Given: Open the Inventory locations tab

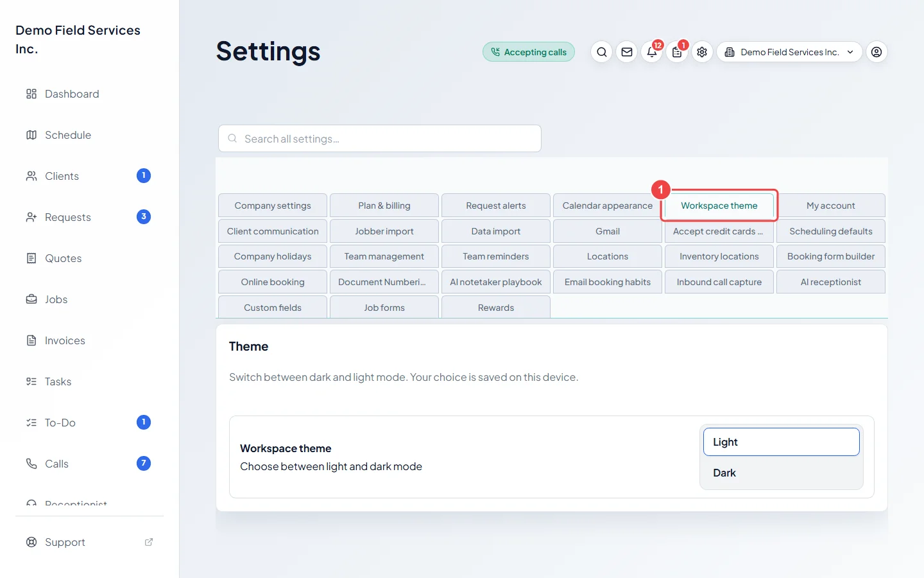Looking at the screenshot, I should pos(719,256).
